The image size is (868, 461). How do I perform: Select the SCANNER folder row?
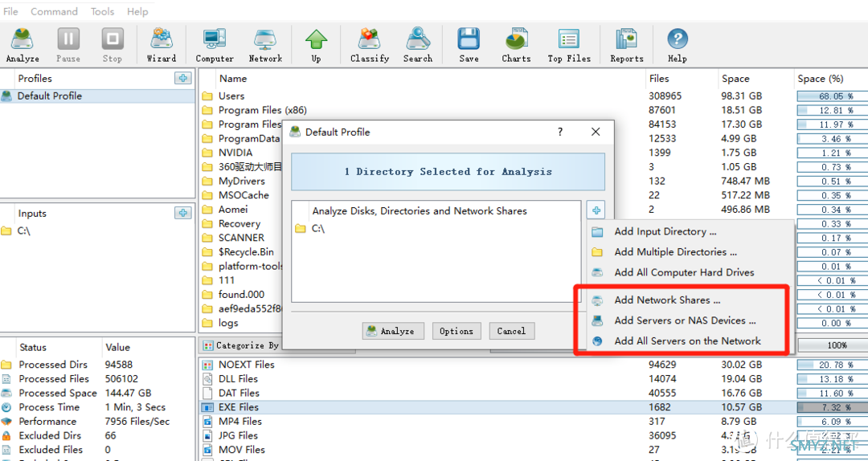pos(241,238)
